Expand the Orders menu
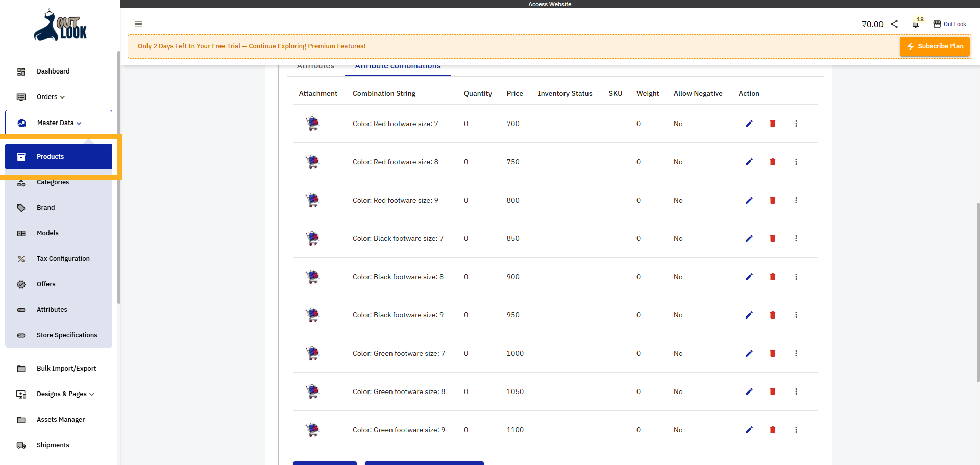This screenshot has width=980, height=465. pos(51,97)
